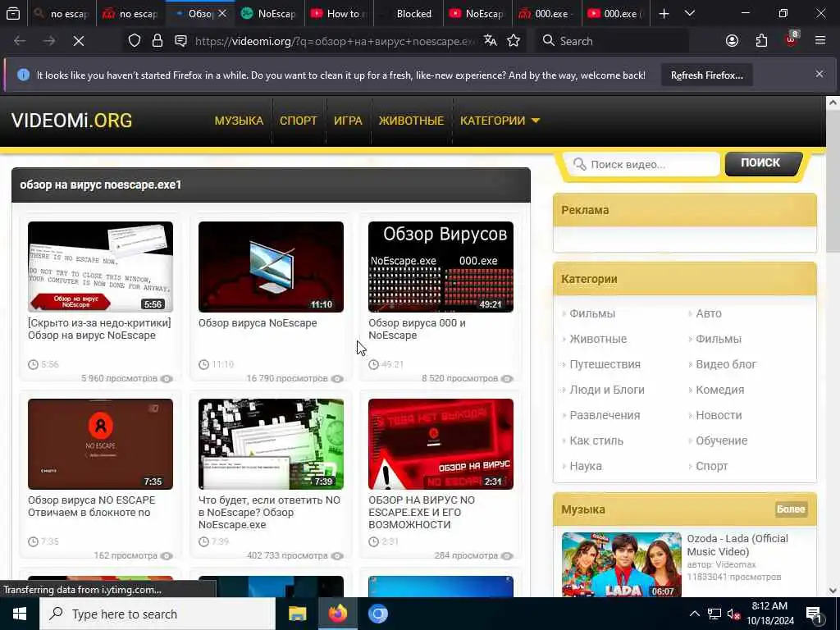The height and width of the screenshot is (630, 840).
Task: Click the taskbar 'Type here to search' box
Action: point(157,614)
